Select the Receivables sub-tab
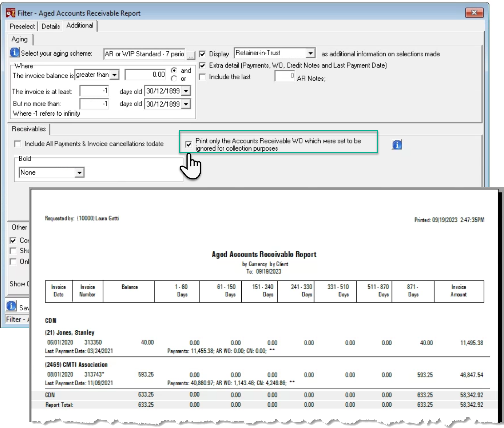 pyautogui.click(x=29, y=129)
